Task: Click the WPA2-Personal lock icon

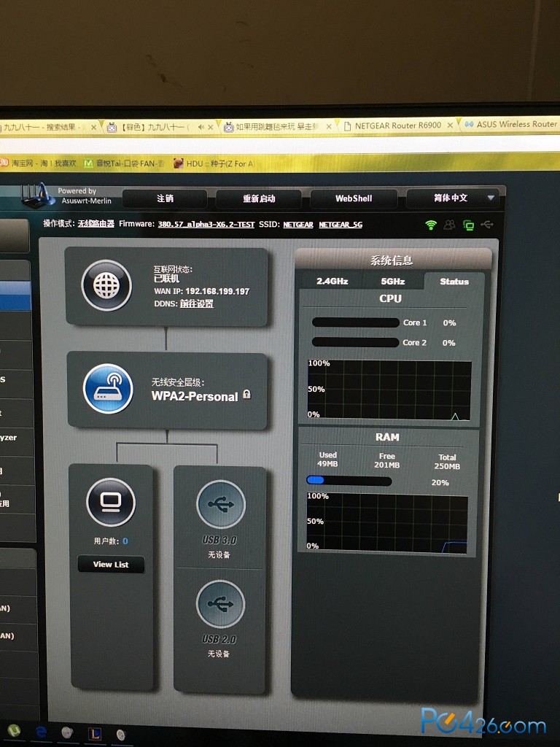Action: tap(246, 395)
